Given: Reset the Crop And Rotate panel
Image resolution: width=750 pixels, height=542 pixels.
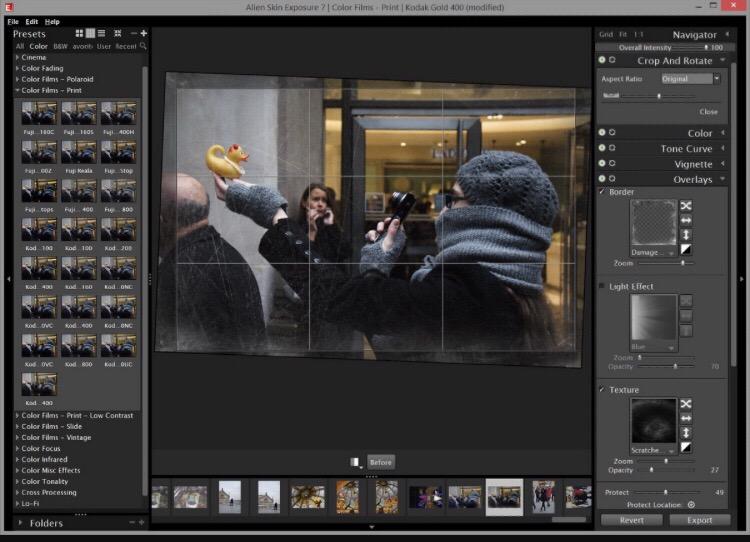Looking at the screenshot, I should (612, 60).
